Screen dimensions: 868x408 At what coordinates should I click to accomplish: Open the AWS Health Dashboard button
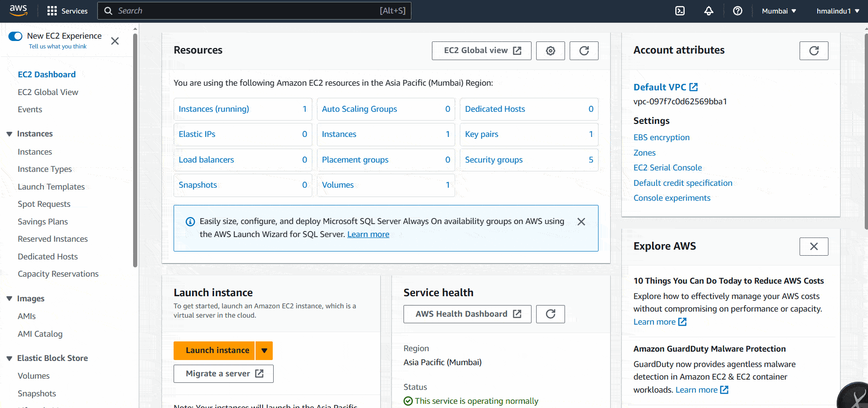pos(467,314)
